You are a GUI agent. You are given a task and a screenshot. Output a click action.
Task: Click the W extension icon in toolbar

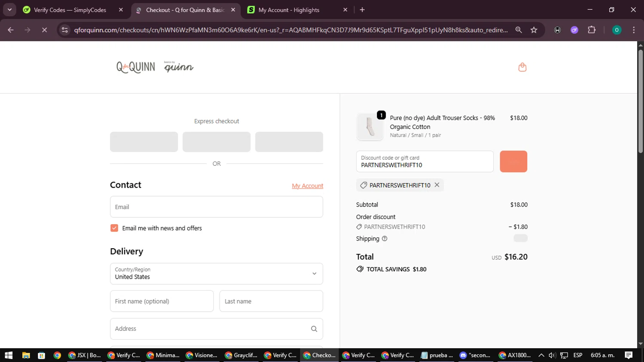[x=557, y=30]
